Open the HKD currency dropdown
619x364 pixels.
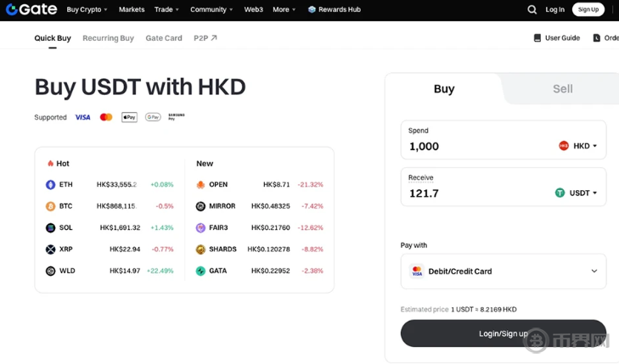pyautogui.click(x=578, y=146)
